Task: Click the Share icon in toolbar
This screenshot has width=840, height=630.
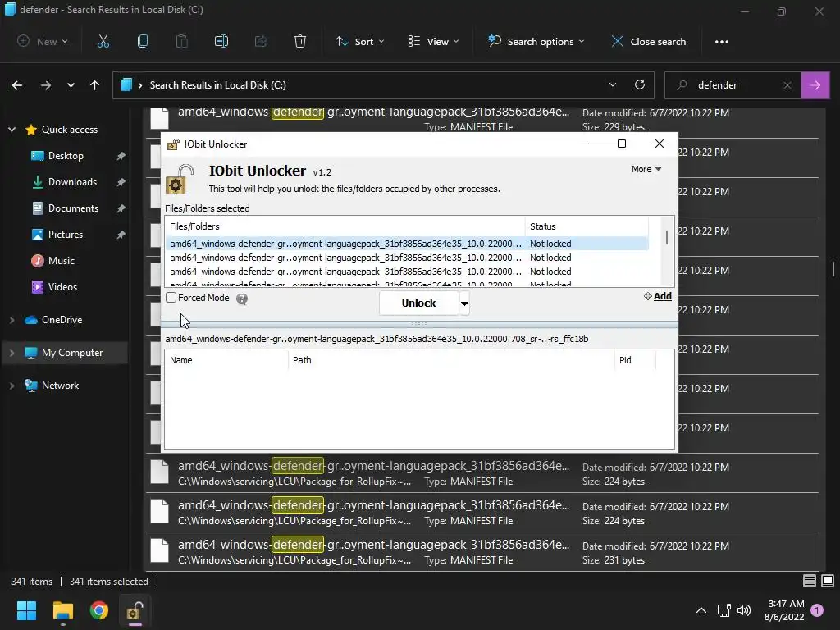Action: [x=261, y=41]
